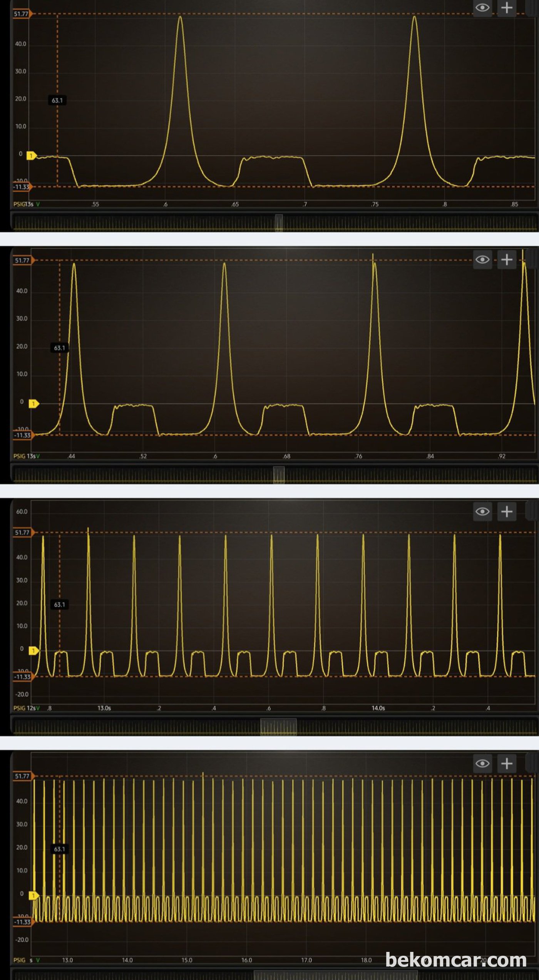The height and width of the screenshot is (980, 539).
Task: Click the 13.0s time label in third chart
Action: pyautogui.click(x=104, y=708)
